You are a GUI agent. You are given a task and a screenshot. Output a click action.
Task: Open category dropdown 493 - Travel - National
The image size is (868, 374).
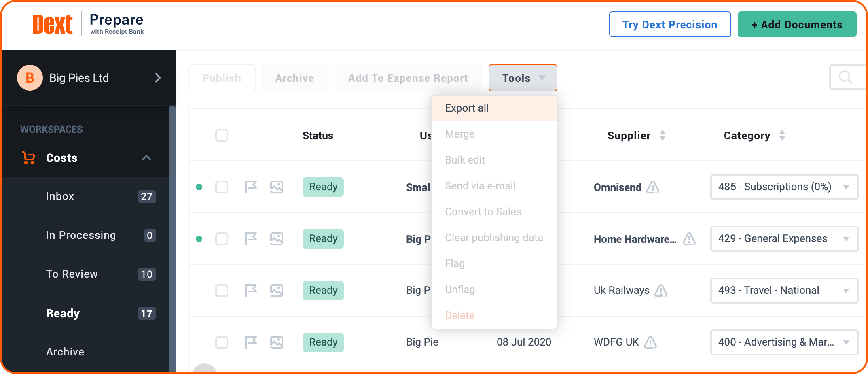click(x=784, y=291)
